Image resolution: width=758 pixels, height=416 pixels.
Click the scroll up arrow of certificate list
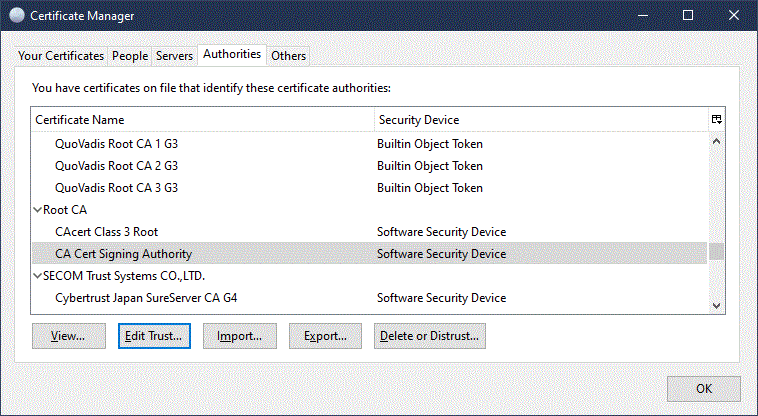click(x=716, y=142)
